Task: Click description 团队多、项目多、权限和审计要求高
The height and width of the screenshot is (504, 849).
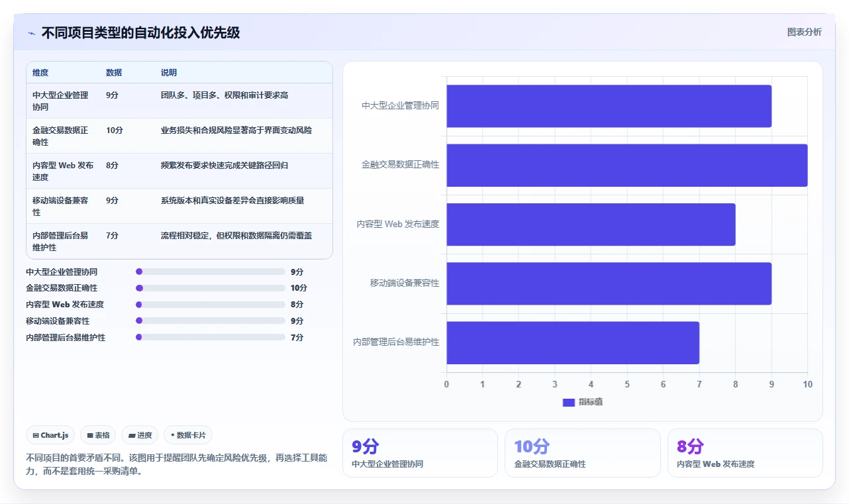Action: pyautogui.click(x=225, y=95)
